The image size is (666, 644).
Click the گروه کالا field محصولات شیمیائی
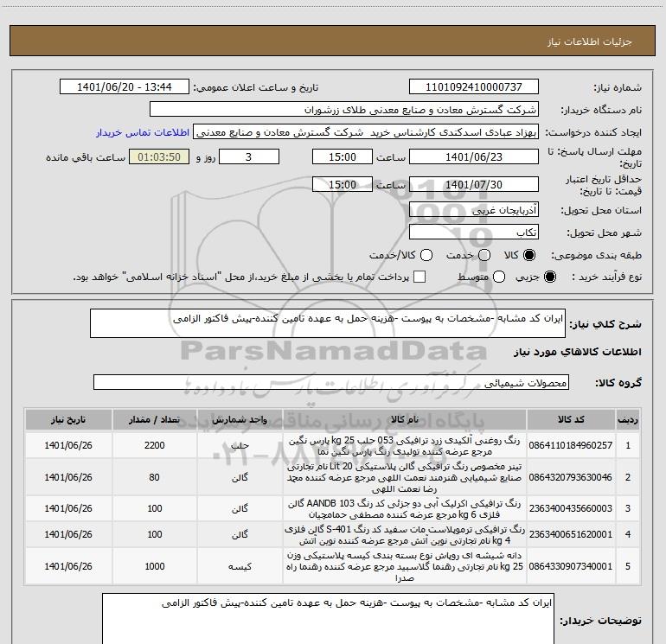pos(331,382)
